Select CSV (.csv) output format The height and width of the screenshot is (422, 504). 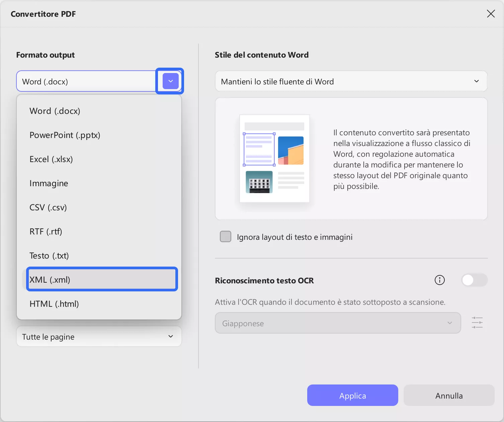tap(48, 207)
